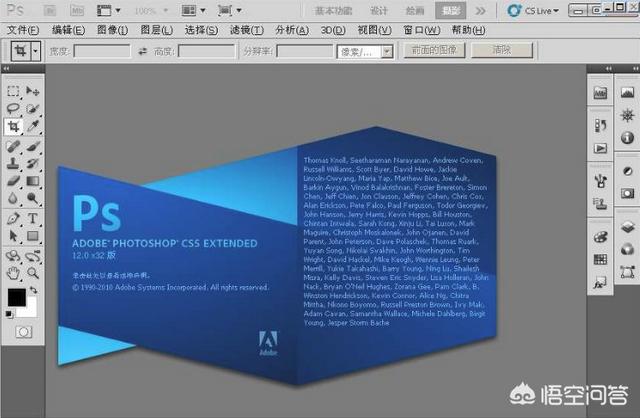Viewport: 640px width, 418px height.
Task: Select the Move tool
Action: click(x=33, y=91)
